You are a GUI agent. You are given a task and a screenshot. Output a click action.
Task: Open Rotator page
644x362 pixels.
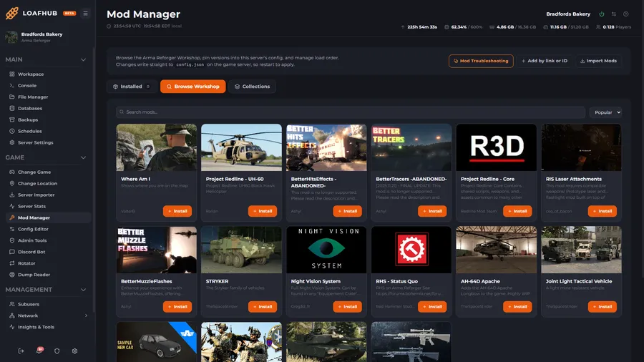click(x=48, y=263)
